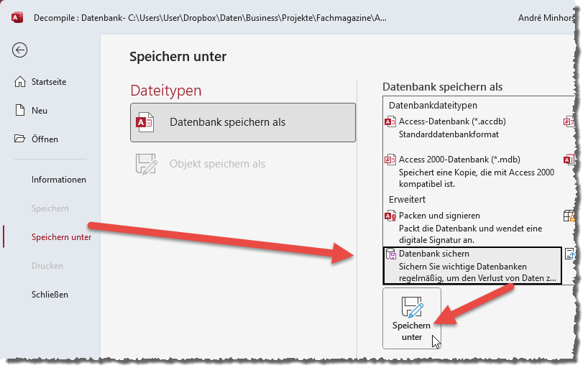588x373 pixels.
Task: Open the Neu menu entry
Action: click(x=40, y=111)
